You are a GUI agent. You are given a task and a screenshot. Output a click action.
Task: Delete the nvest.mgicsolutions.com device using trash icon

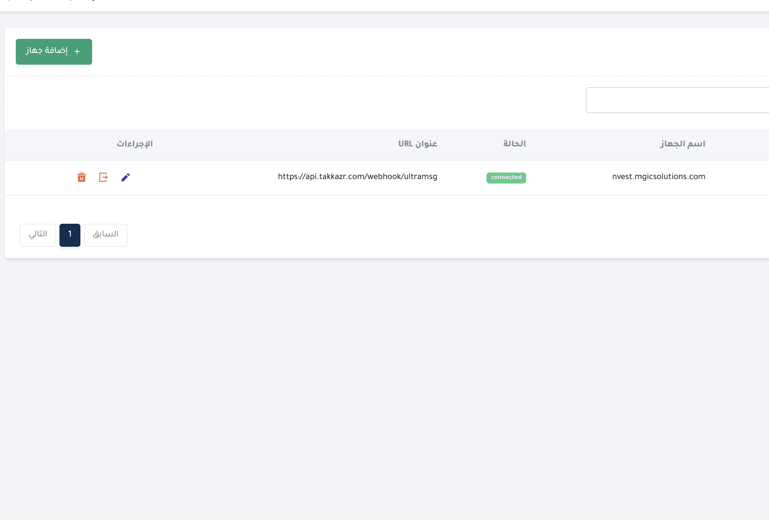pyautogui.click(x=81, y=177)
